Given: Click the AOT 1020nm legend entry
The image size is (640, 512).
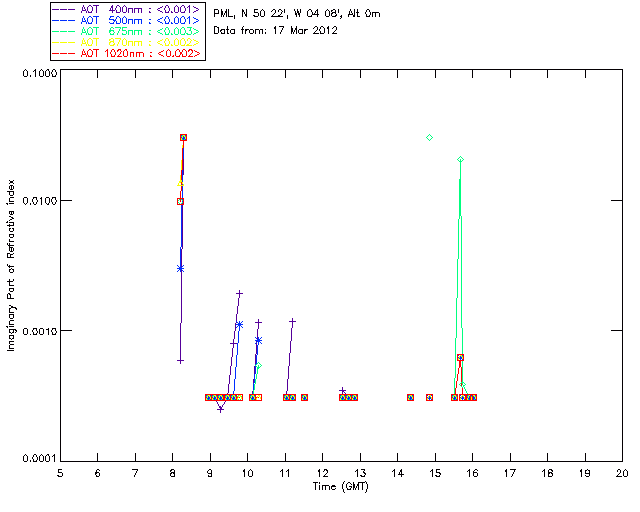Looking at the screenshot, I should pyautogui.click(x=127, y=53).
